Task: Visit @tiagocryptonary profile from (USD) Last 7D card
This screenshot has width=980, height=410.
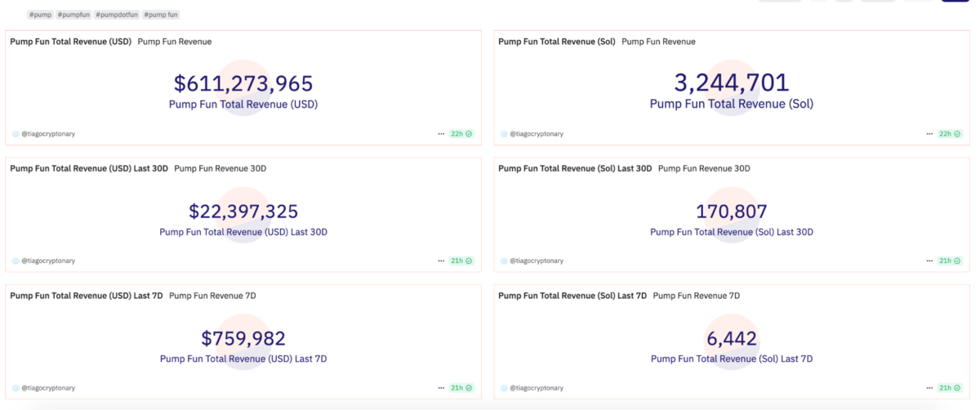Action: pos(48,388)
